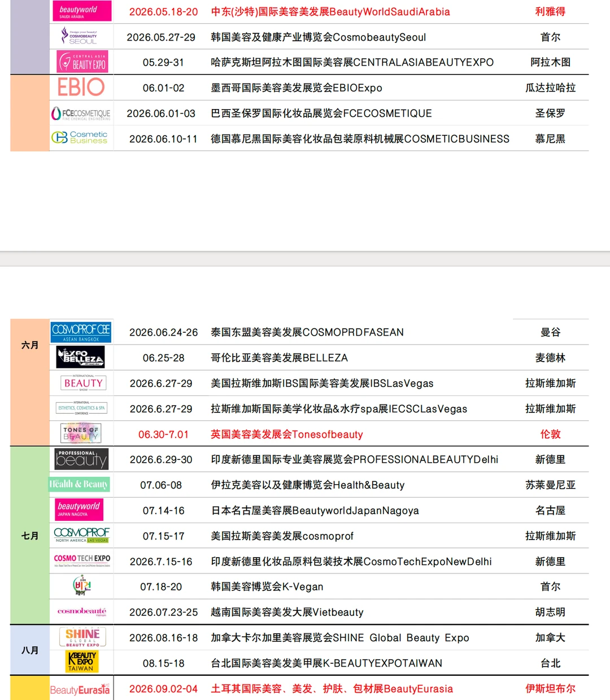Select the Cosmobeauty Seoul logo
The height and width of the screenshot is (700, 610).
click(x=82, y=36)
